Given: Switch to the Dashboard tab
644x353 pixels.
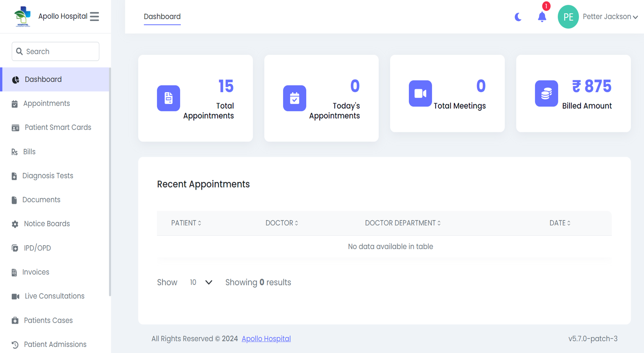Looking at the screenshot, I should [x=162, y=16].
